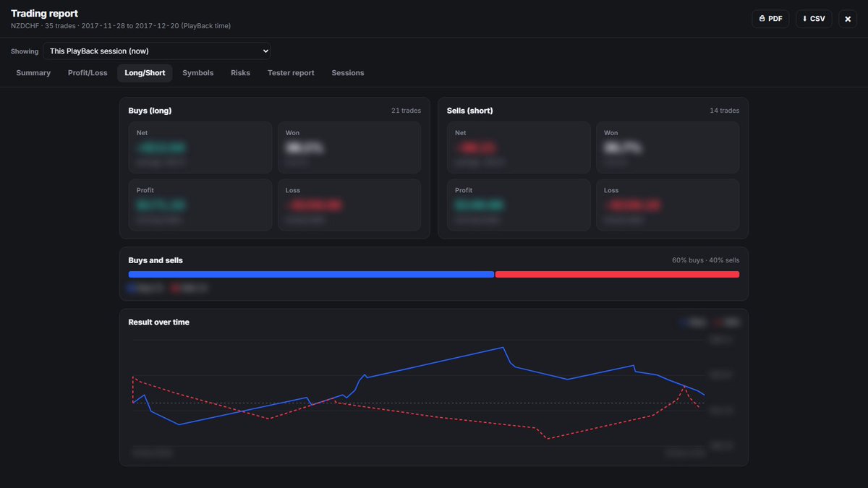Click the "Trading report" title
Viewport: 868px width, 488px height.
[x=44, y=14]
